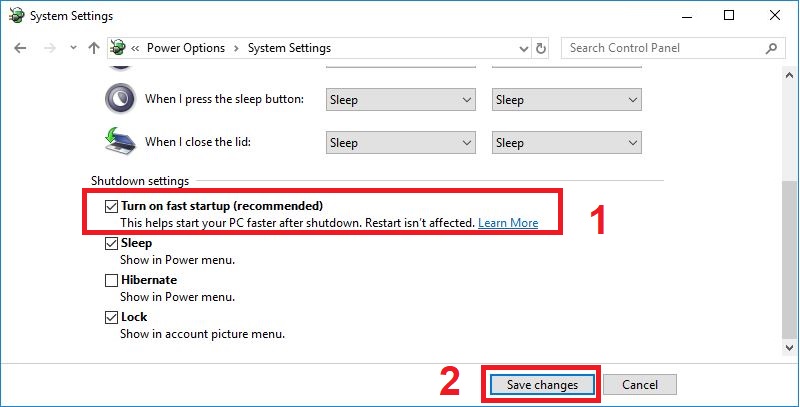Toggle the Lock checkbox
The image size is (800, 407).
click(x=111, y=317)
